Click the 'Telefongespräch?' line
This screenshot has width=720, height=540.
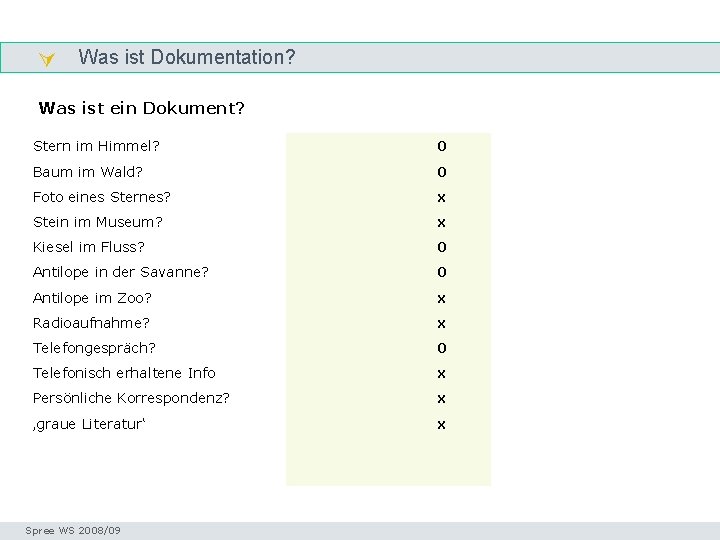(94, 349)
